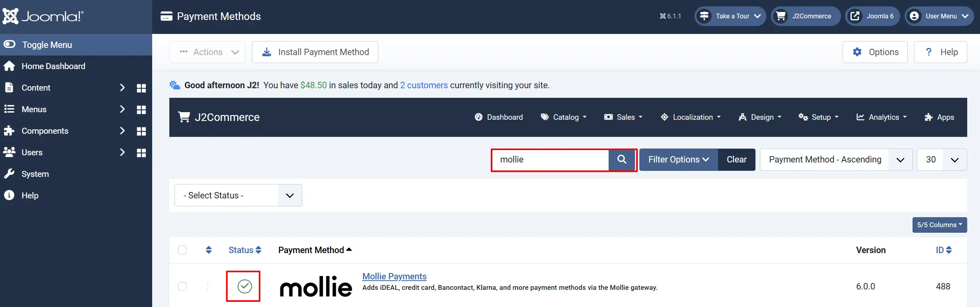Click the $48.50 sales amount
This screenshot has height=307, width=980.
tap(313, 85)
